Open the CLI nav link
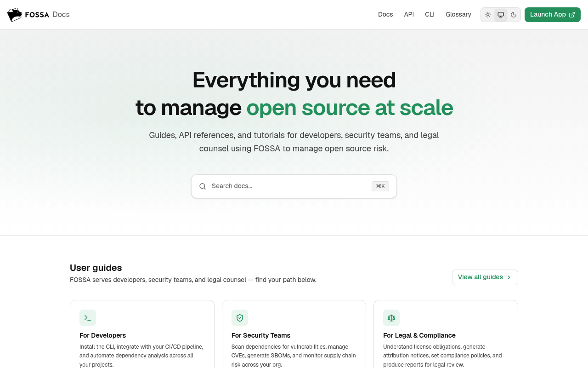The height and width of the screenshot is (368, 588). (x=430, y=14)
